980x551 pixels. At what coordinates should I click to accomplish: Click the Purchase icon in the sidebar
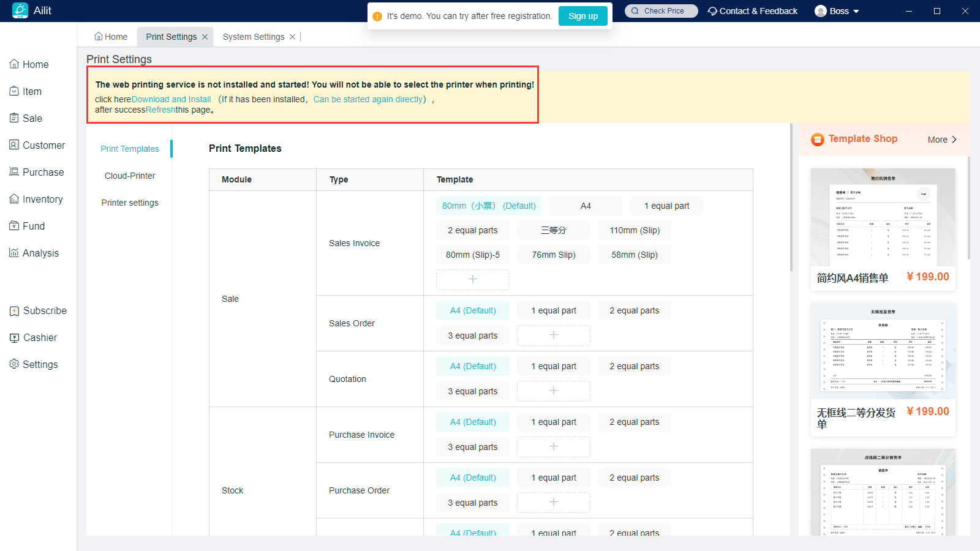pyautogui.click(x=14, y=172)
